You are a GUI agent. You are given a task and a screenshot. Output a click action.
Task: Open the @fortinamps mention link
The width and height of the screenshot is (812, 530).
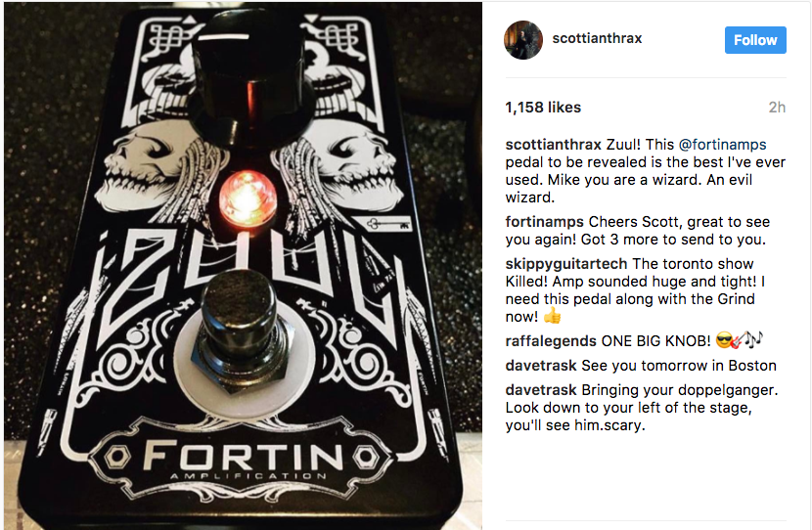click(722, 145)
